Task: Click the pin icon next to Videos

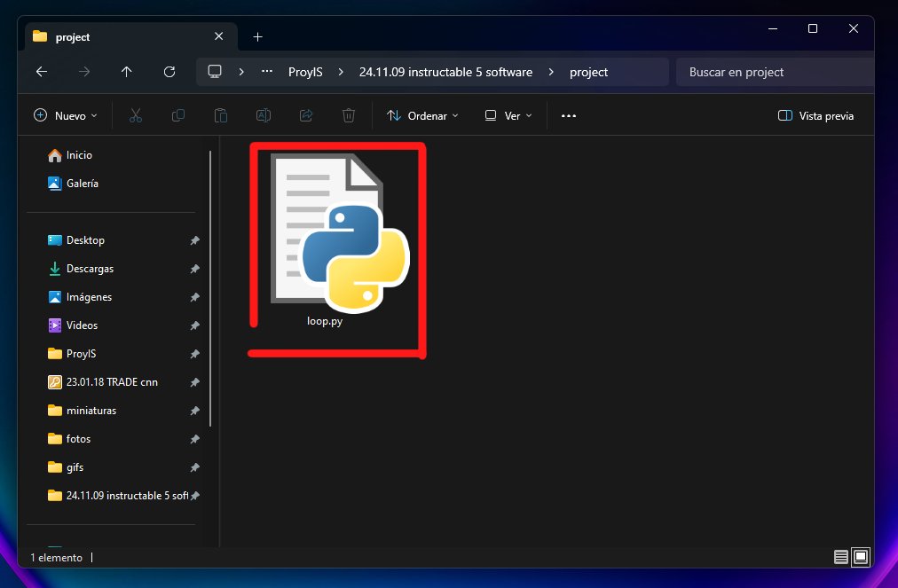Action: pos(194,325)
